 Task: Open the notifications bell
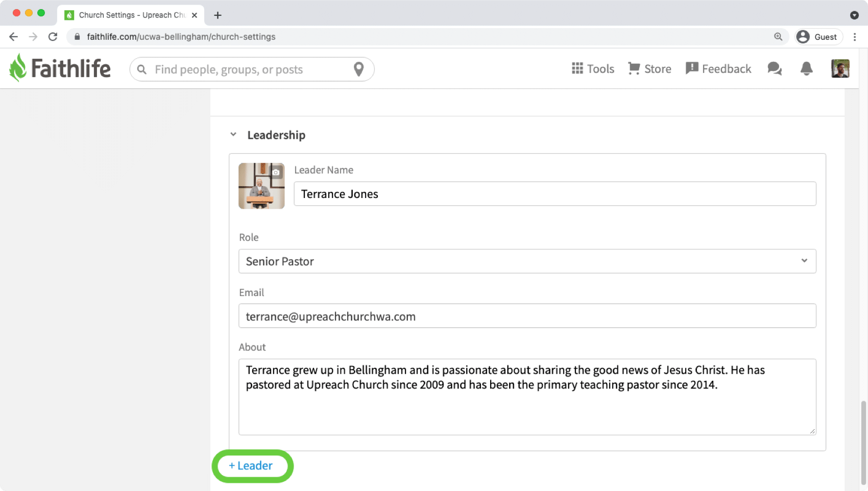[x=807, y=68]
